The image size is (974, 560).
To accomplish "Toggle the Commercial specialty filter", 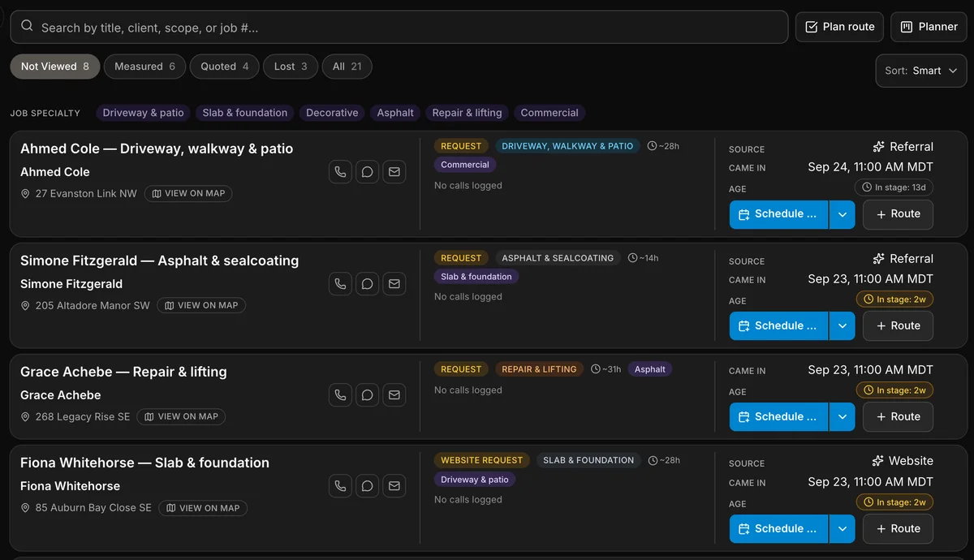I will pyautogui.click(x=549, y=113).
